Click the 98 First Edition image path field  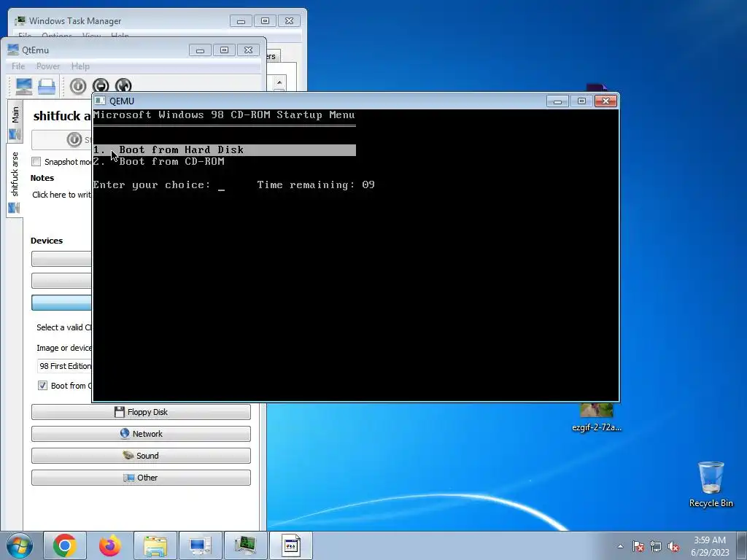(x=64, y=366)
